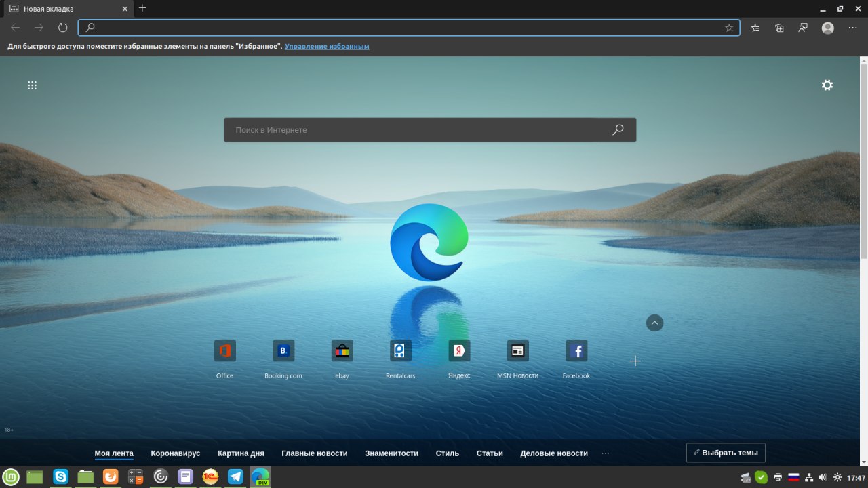Open the Деловые новости tab
The height and width of the screenshot is (488, 868).
click(554, 453)
